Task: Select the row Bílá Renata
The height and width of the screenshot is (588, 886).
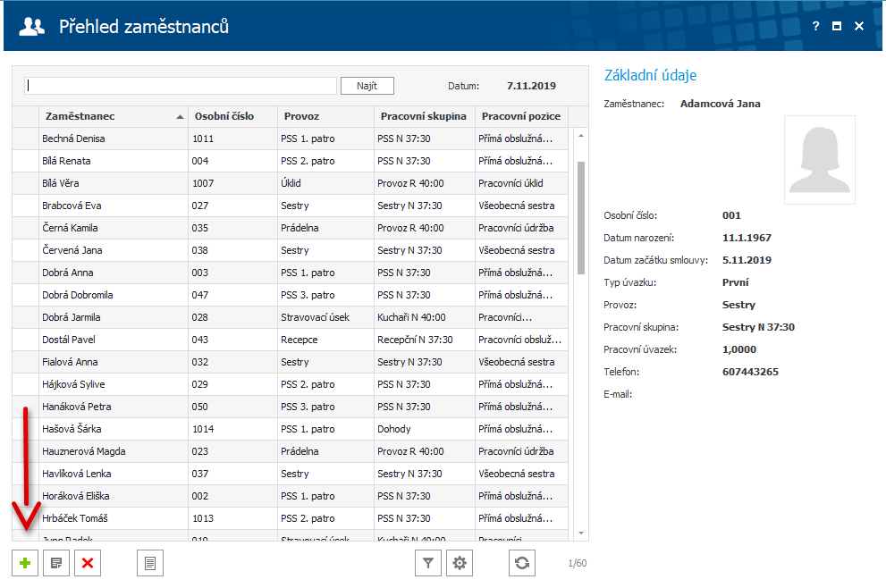Action: pyautogui.click(x=290, y=161)
